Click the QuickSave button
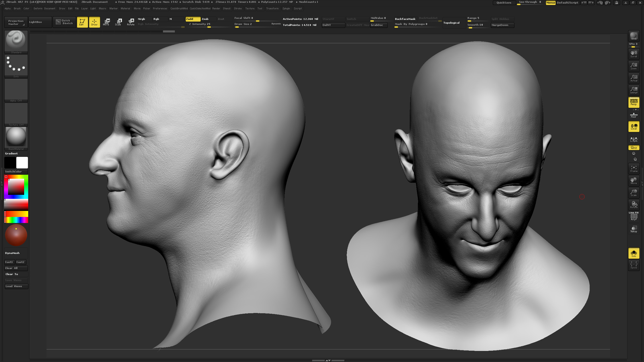 tap(504, 3)
